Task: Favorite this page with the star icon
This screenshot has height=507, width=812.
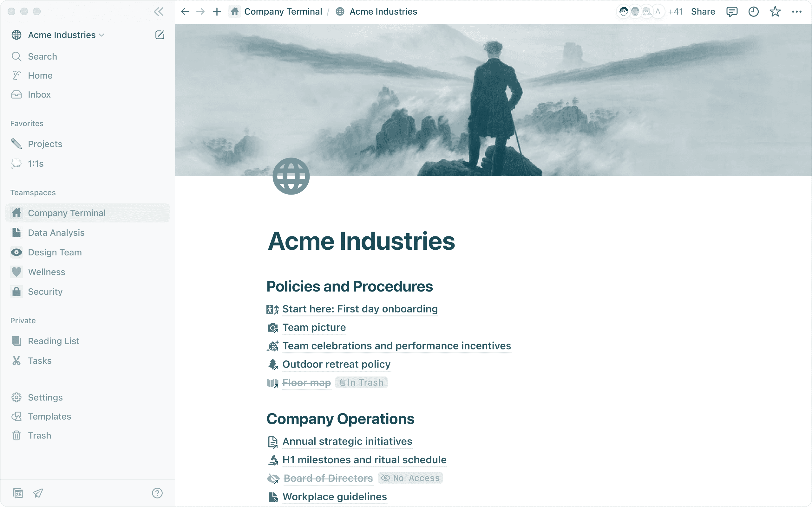Action: pos(775,11)
